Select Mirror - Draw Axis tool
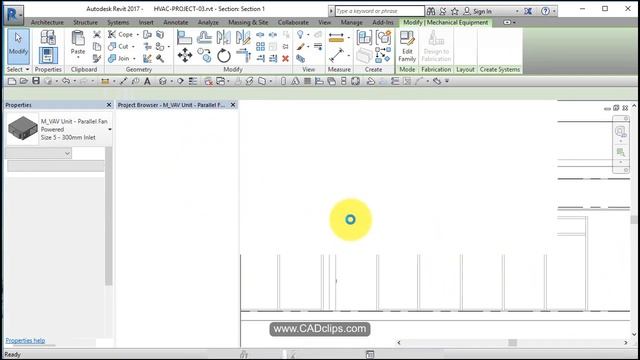This screenshot has width=640, height=360. click(x=243, y=38)
